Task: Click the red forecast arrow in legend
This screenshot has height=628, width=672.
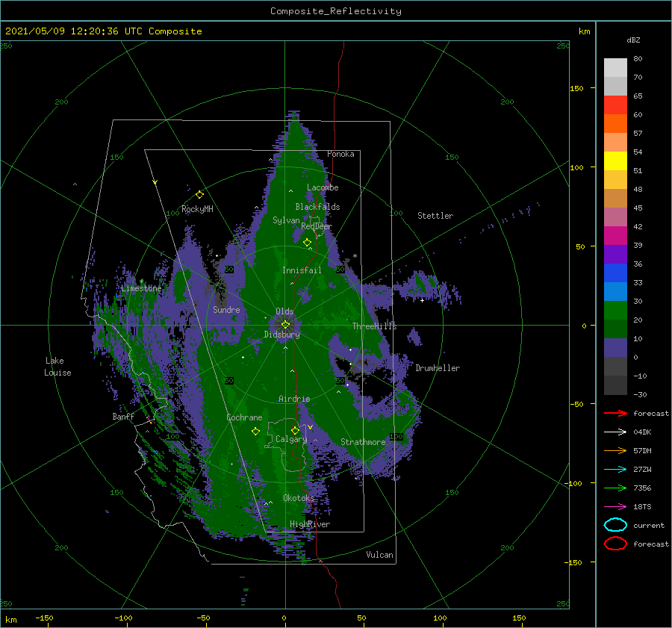Action: 615,413
